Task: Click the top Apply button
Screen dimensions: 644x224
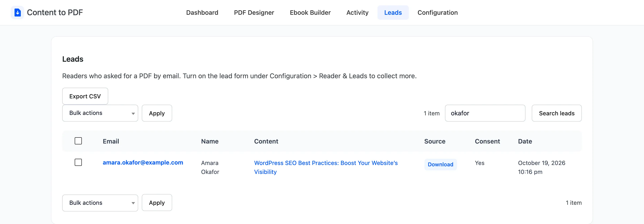Action: pos(157,113)
